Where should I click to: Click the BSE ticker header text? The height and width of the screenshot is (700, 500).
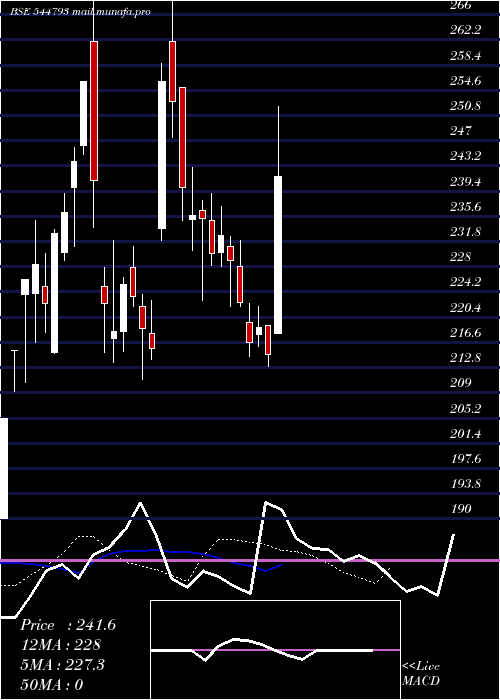click(x=80, y=12)
